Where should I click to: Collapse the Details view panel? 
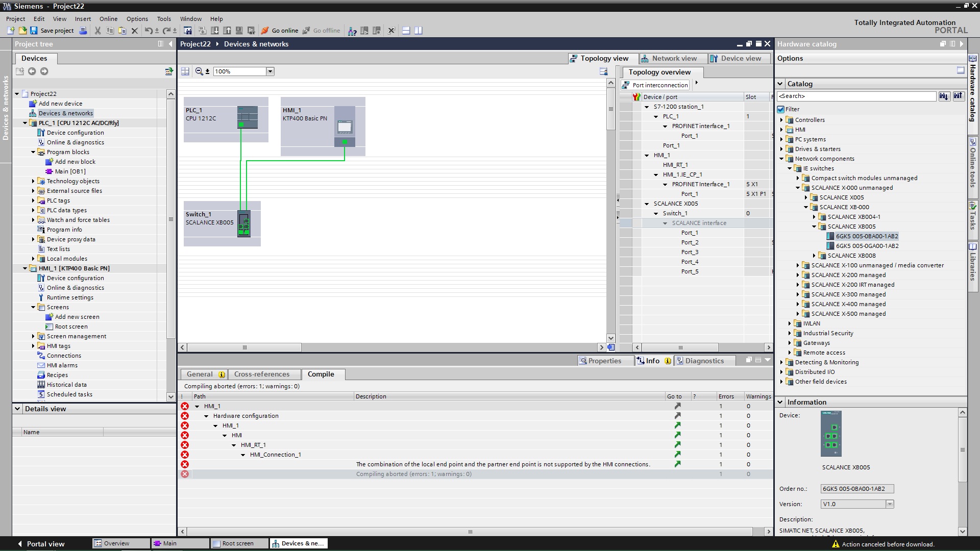[17, 409]
